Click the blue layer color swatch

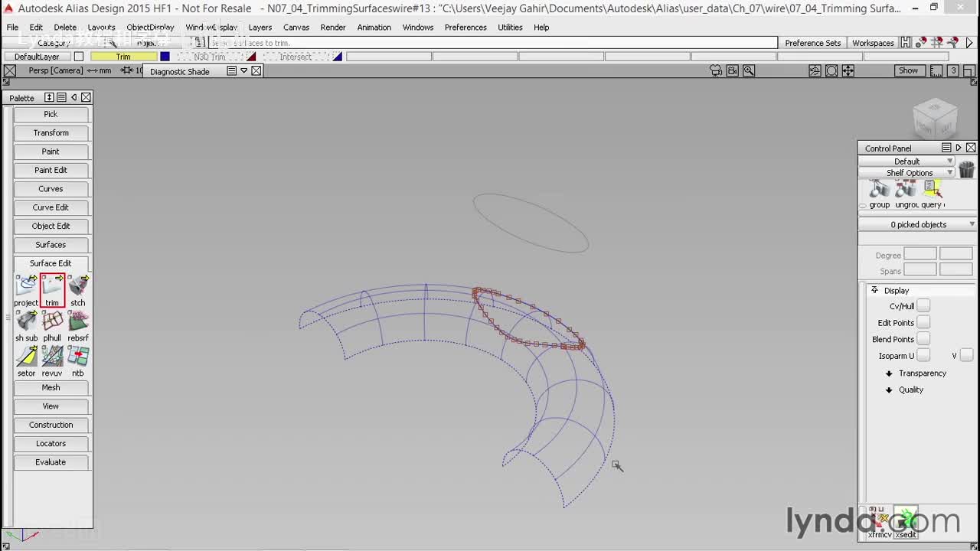click(x=165, y=57)
